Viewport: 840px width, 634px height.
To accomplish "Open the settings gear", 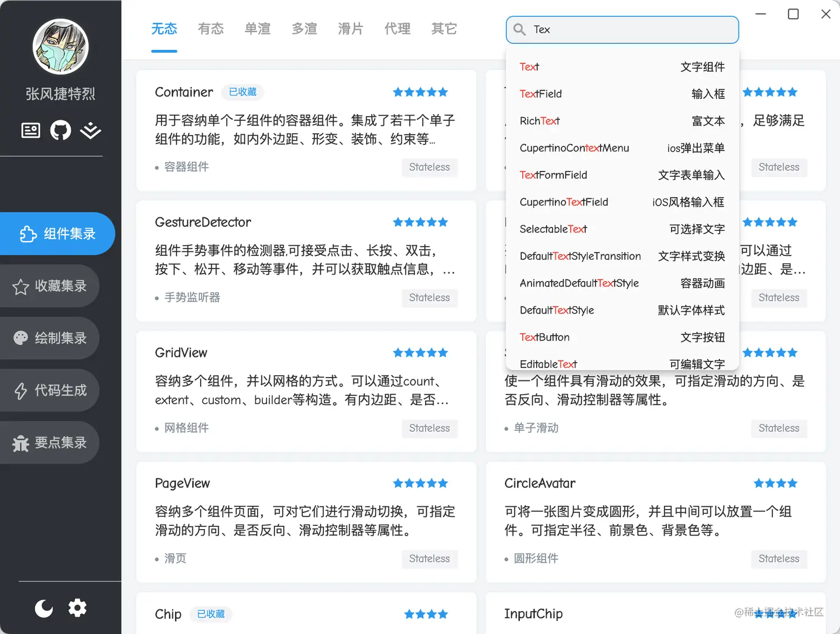I will coord(77,608).
